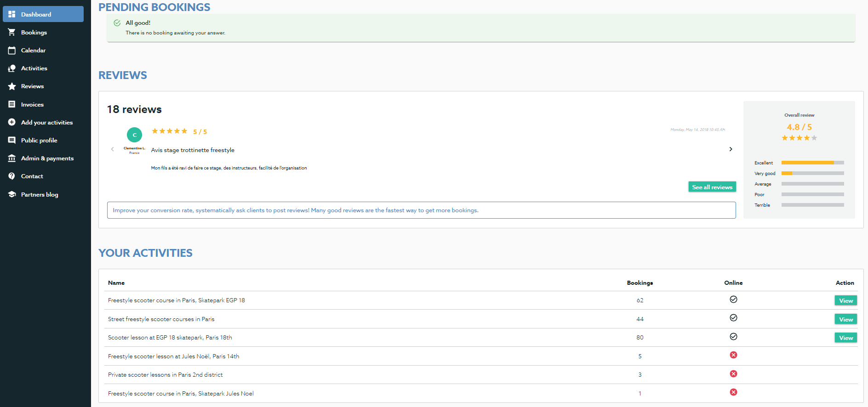Click row Freestyle scooter course in Paris, Skatepark Jules Noel
Screen dimensions: 868x407
coord(481,393)
